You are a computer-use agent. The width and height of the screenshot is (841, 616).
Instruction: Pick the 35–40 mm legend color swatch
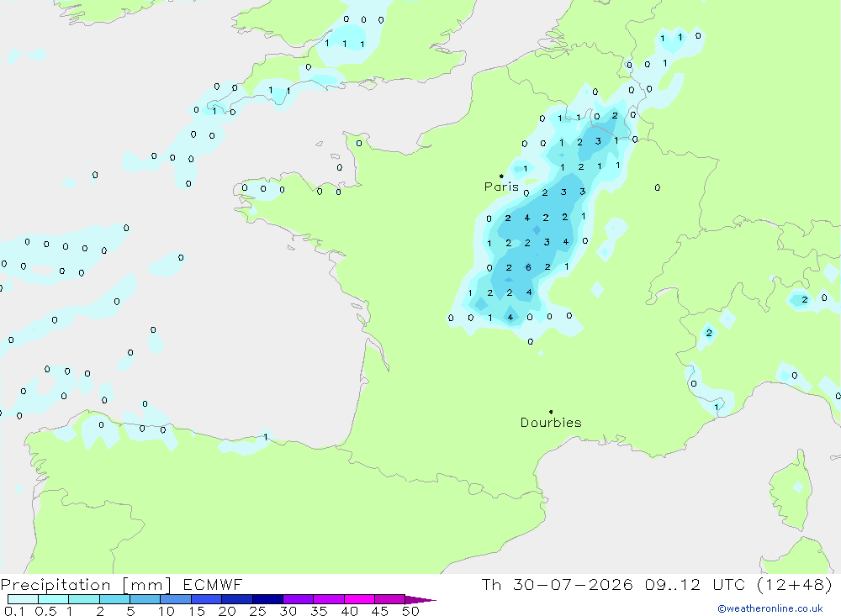point(329,599)
